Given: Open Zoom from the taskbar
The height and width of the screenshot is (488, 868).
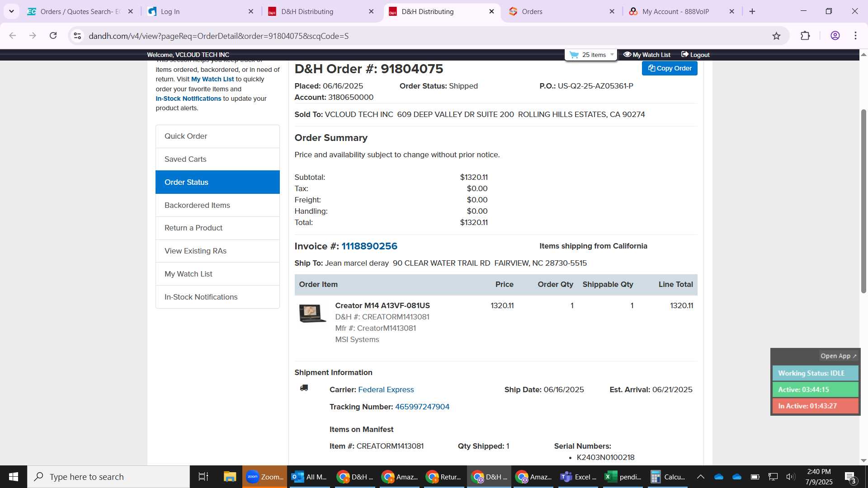Looking at the screenshot, I should [x=264, y=477].
